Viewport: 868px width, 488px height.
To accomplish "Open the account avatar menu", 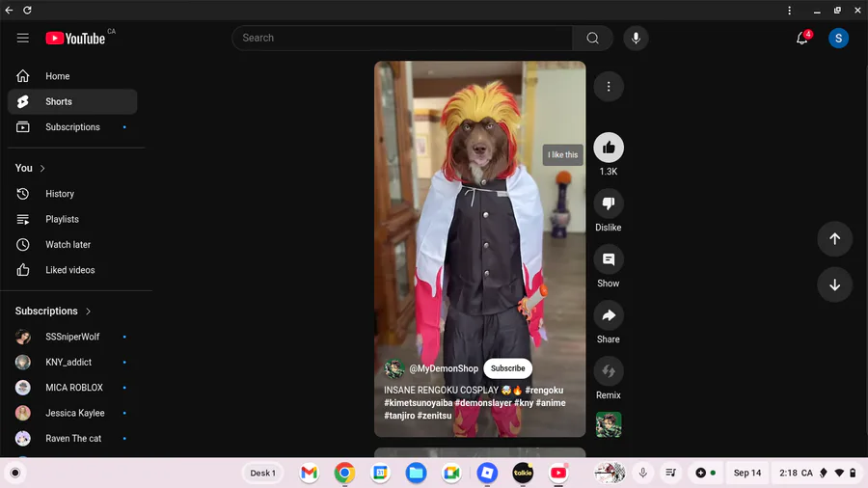I will click(838, 38).
